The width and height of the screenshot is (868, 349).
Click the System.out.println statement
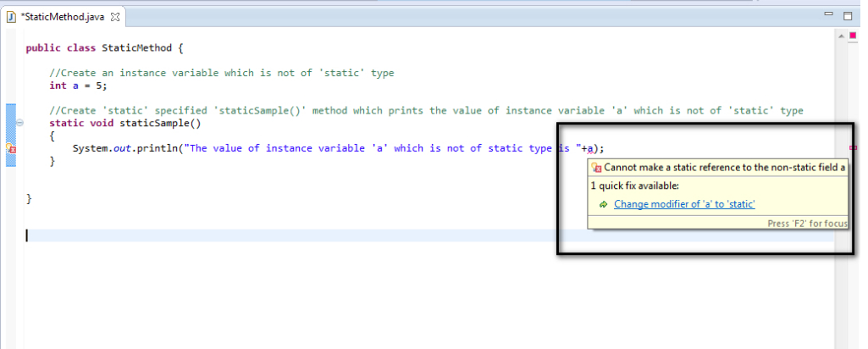339,148
